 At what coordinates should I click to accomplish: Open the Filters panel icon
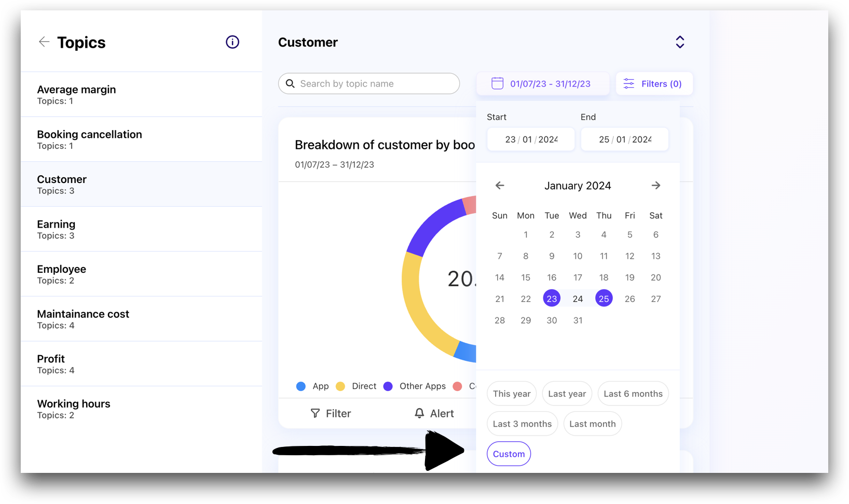click(x=628, y=83)
